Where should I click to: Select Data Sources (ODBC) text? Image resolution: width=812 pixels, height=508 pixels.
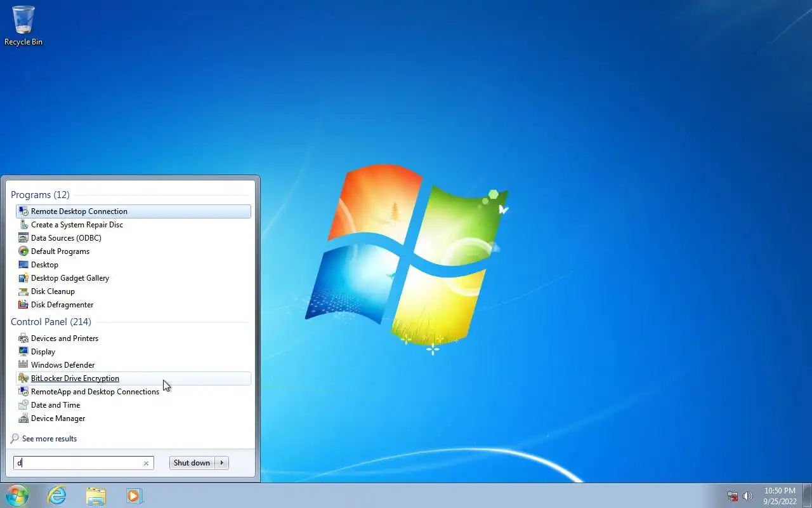click(x=66, y=238)
